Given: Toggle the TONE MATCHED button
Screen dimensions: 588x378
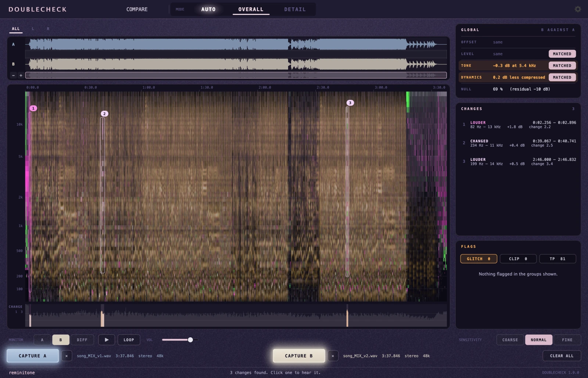Looking at the screenshot, I should [x=562, y=66].
